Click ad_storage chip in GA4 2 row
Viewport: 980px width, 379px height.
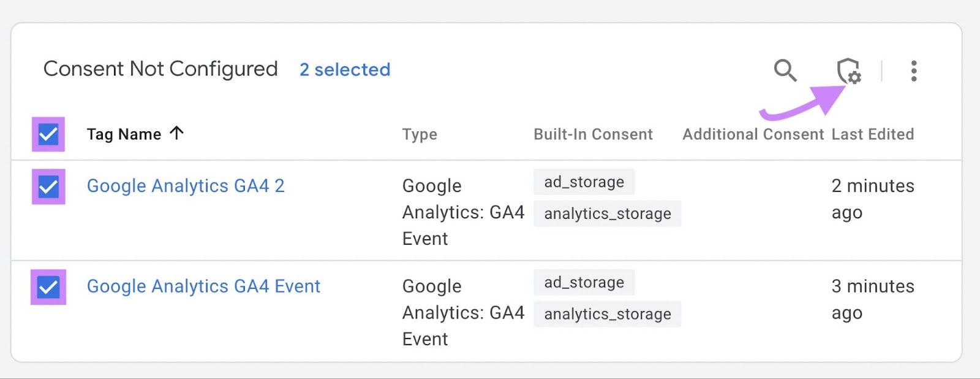pos(584,182)
